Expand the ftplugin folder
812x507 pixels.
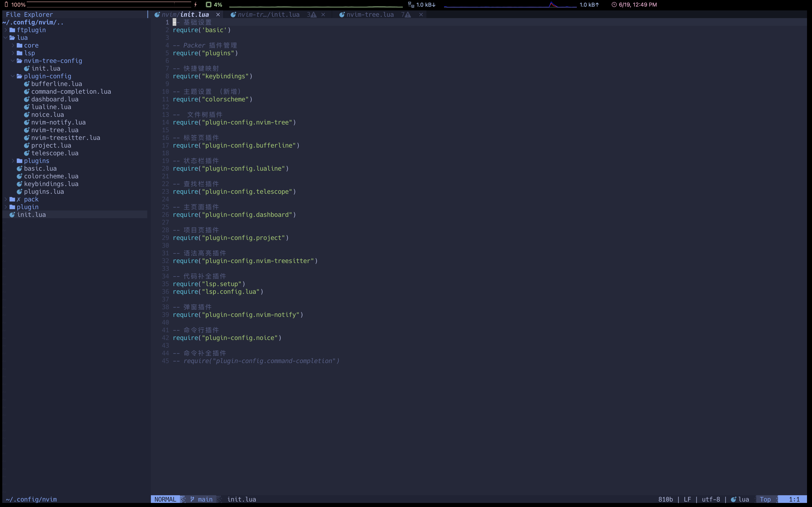[5, 30]
